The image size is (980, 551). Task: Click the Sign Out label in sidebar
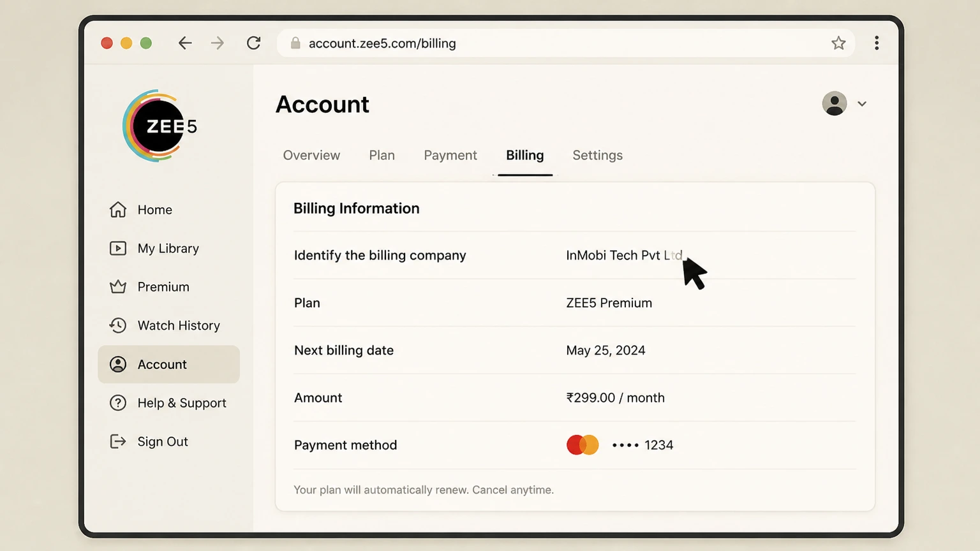(163, 441)
